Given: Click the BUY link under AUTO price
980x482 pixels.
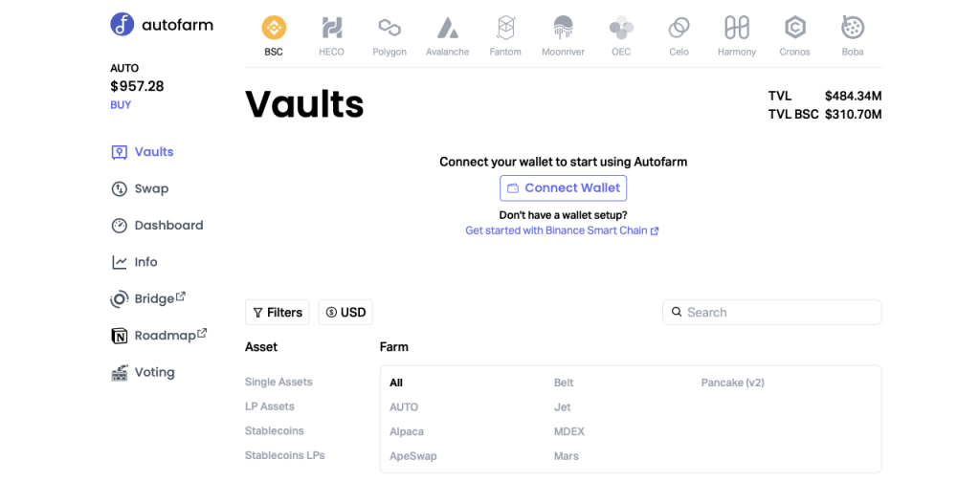Looking at the screenshot, I should [121, 105].
